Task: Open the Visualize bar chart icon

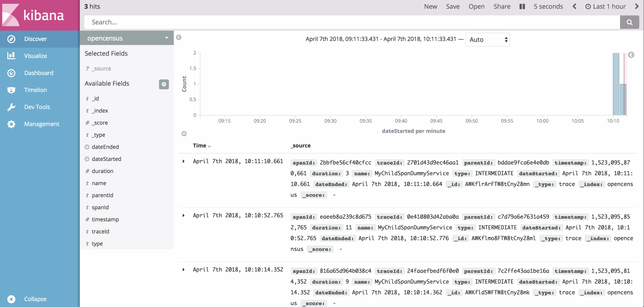Action: [11, 56]
